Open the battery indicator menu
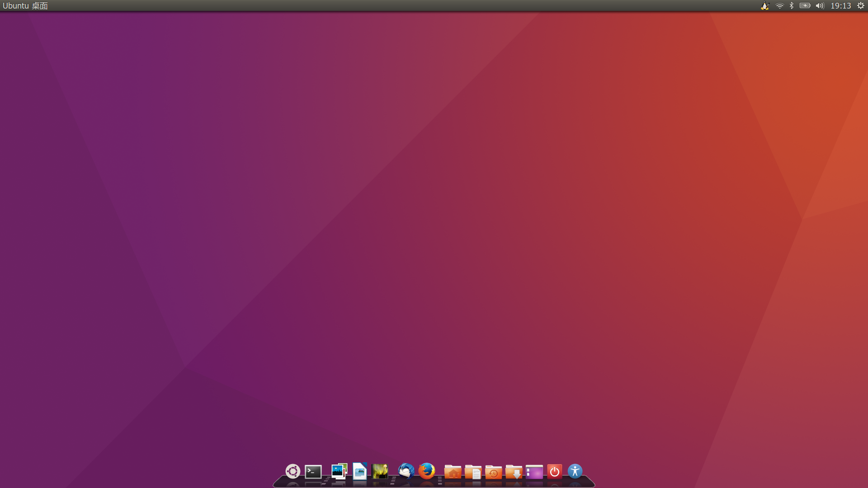 [805, 6]
